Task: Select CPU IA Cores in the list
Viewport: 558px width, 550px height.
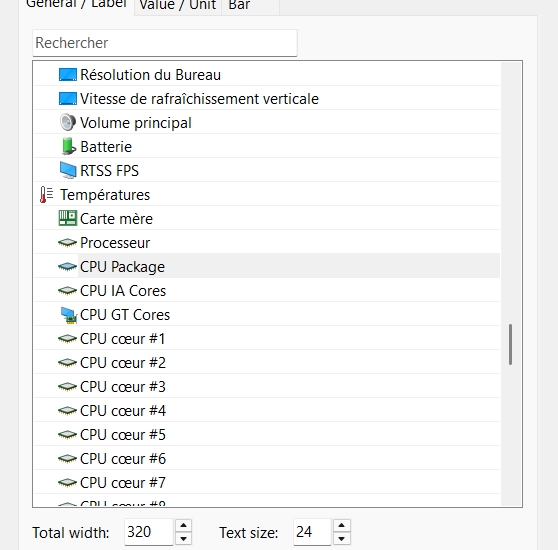Action: pyautogui.click(x=123, y=291)
